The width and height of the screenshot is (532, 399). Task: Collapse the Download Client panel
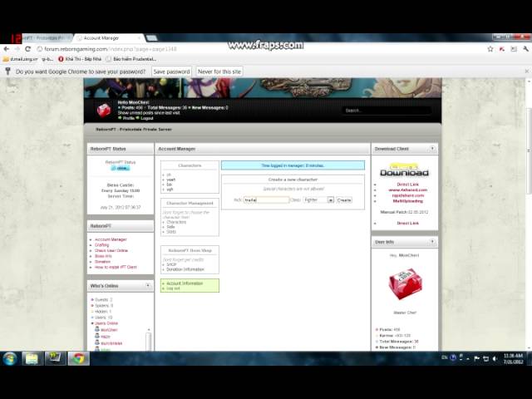pos(432,149)
